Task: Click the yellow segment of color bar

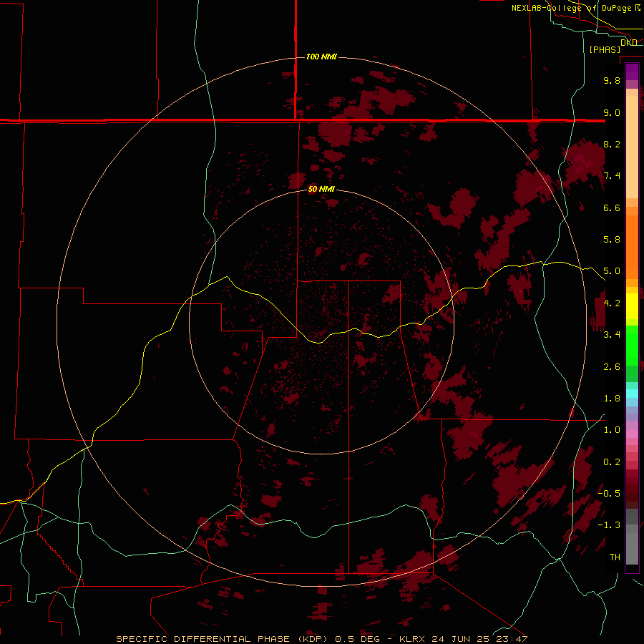Action: click(x=632, y=306)
